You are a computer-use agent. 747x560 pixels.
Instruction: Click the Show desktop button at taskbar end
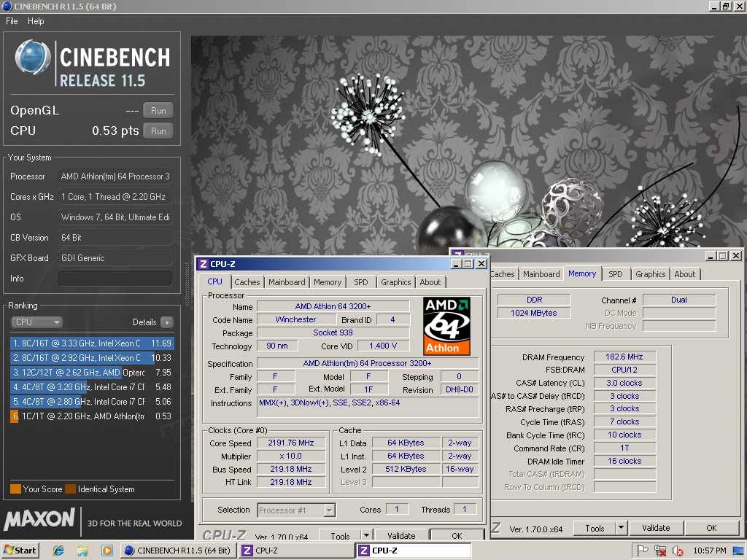(x=739, y=551)
